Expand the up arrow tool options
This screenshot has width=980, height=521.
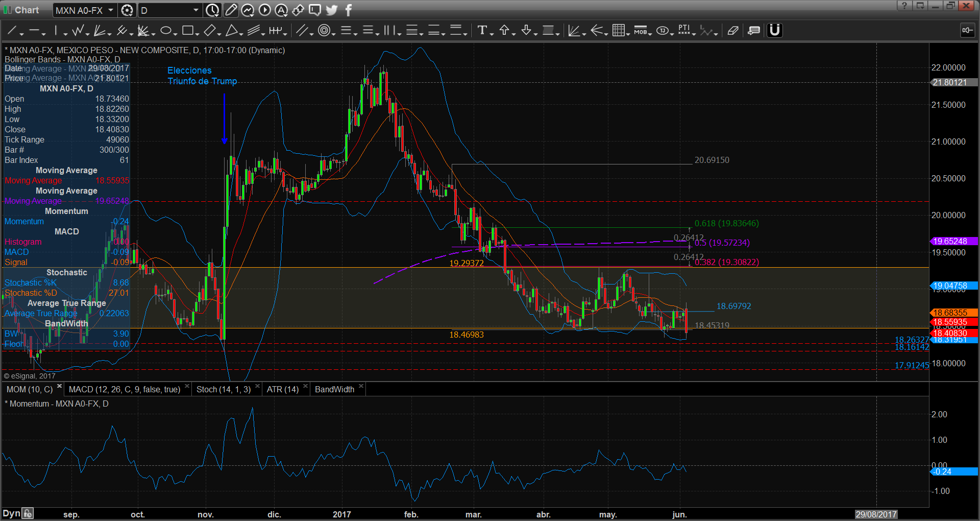point(513,34)
